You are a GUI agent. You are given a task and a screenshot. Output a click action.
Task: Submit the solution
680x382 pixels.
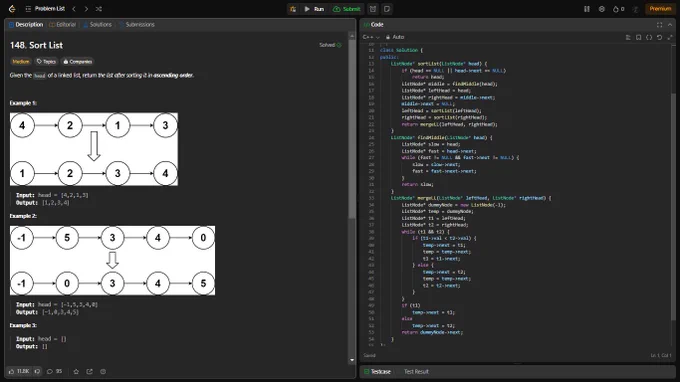[x=347, y=9]
